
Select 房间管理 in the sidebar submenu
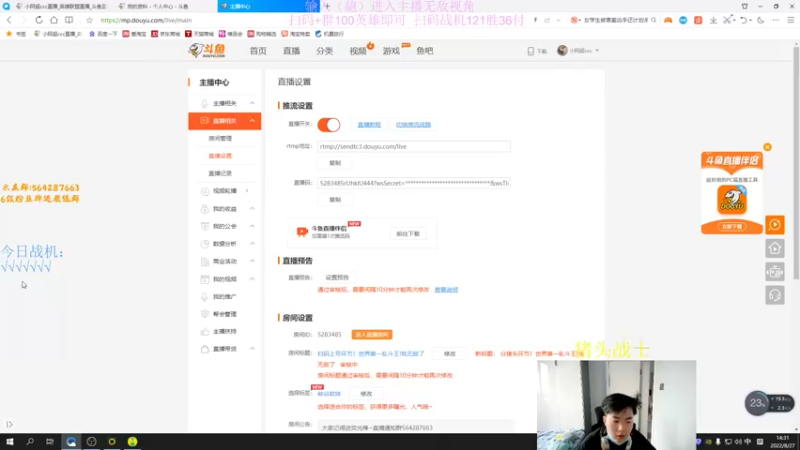point(220,138)
